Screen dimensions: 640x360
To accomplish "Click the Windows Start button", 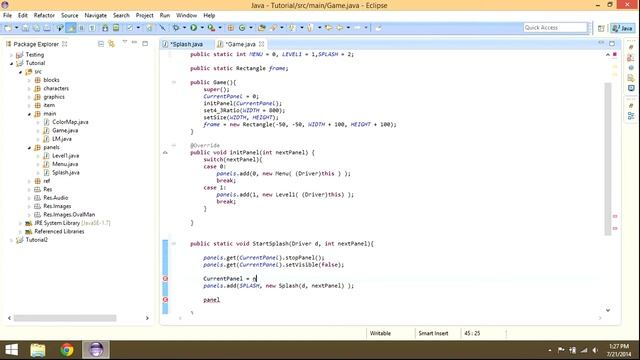I will tap(11, 350).
